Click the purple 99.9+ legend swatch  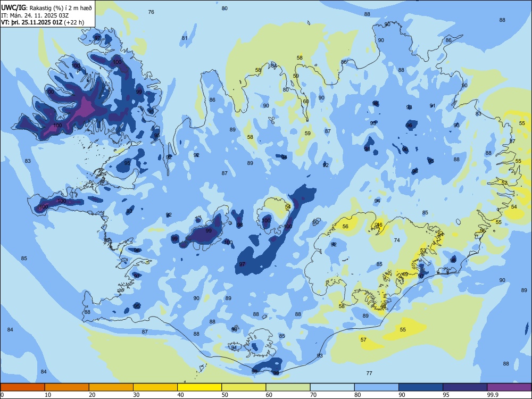click(x=509, y=387)
